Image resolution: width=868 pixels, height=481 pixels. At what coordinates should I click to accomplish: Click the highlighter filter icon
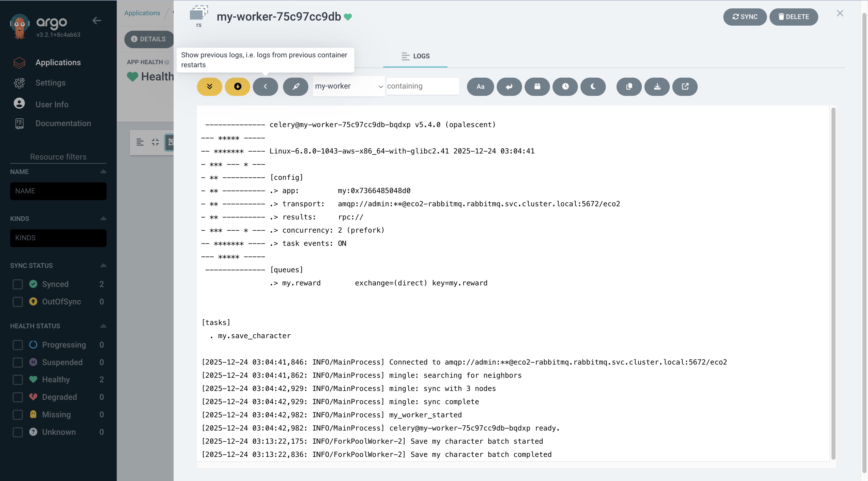(295, 87)
